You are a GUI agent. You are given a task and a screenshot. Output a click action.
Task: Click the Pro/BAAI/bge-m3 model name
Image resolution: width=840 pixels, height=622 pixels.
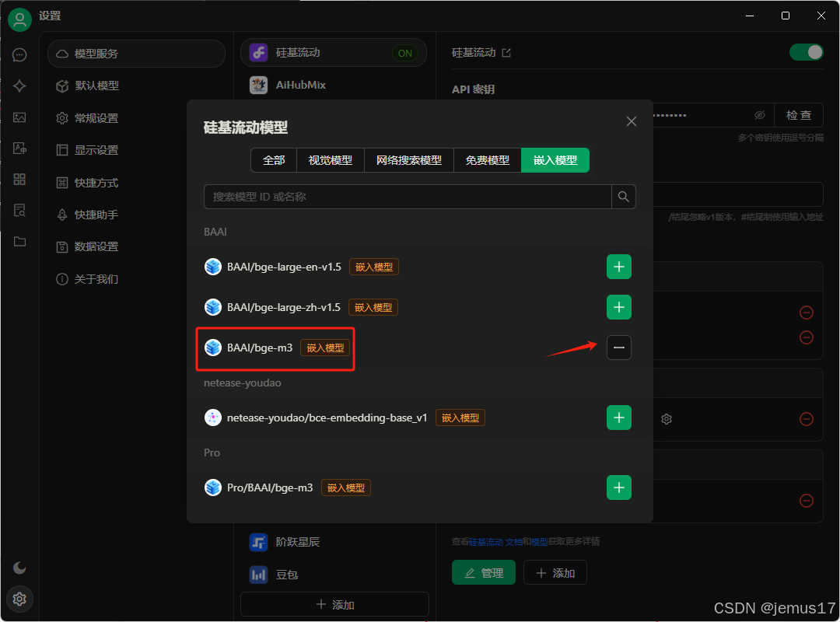pyautogui.click(x=270, y=487)
